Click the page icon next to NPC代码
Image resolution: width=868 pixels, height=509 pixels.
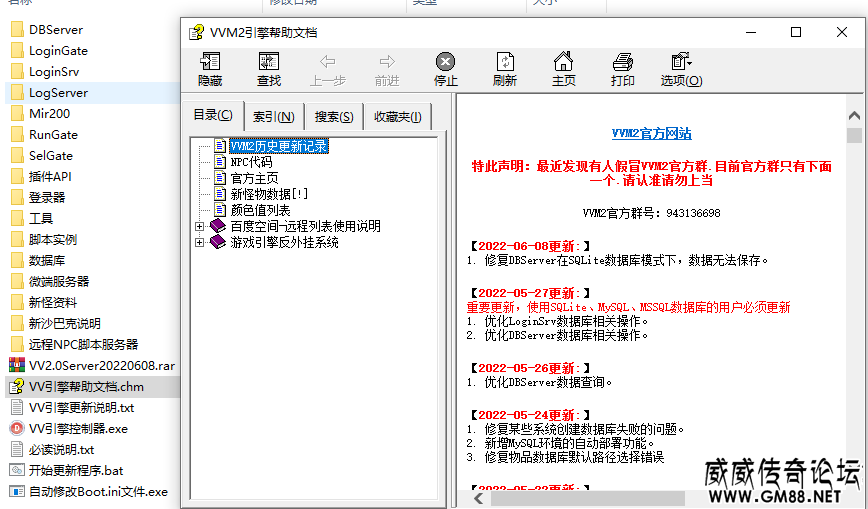pyautogui.click(x=220, y=162)
